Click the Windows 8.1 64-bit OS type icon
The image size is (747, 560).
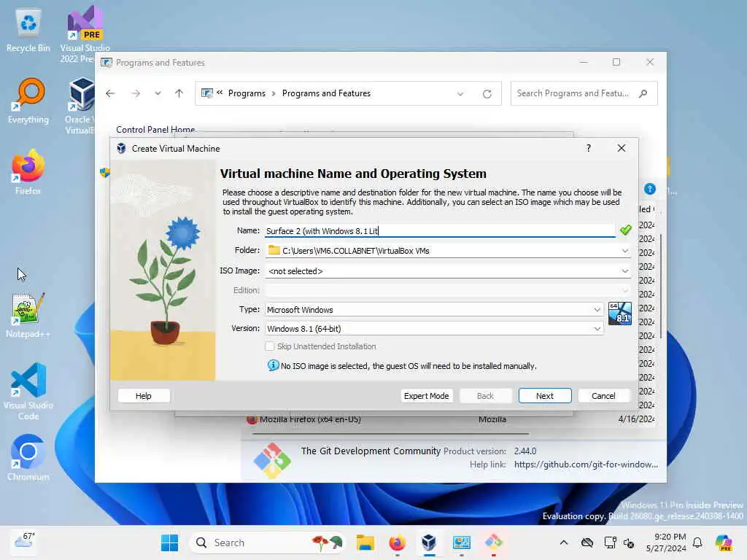(620, 314)
